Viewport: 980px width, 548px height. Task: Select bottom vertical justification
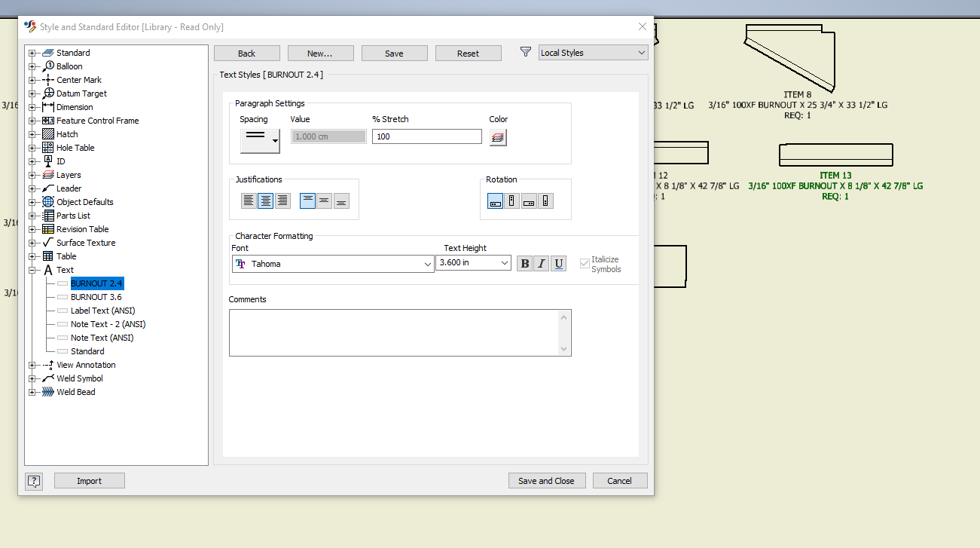[x=340, y=201]
